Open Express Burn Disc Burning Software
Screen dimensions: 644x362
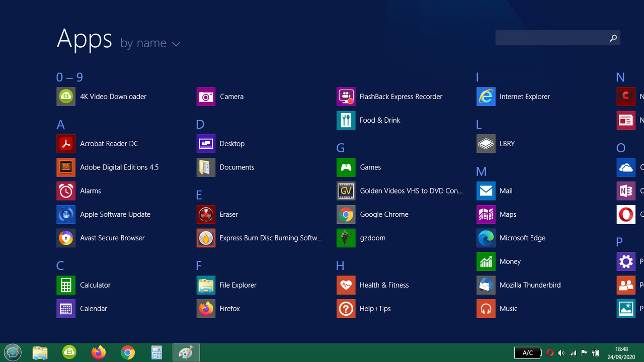coord(259,238)
